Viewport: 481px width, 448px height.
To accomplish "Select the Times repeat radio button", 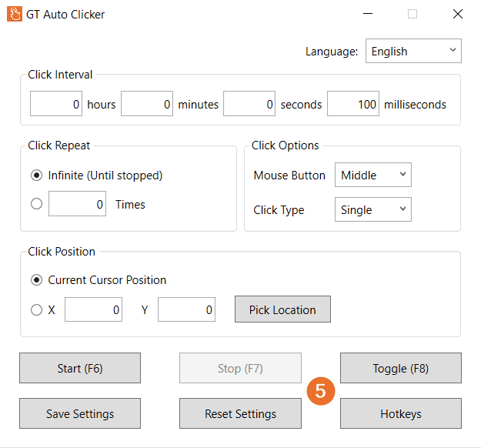I will (36, 204).
